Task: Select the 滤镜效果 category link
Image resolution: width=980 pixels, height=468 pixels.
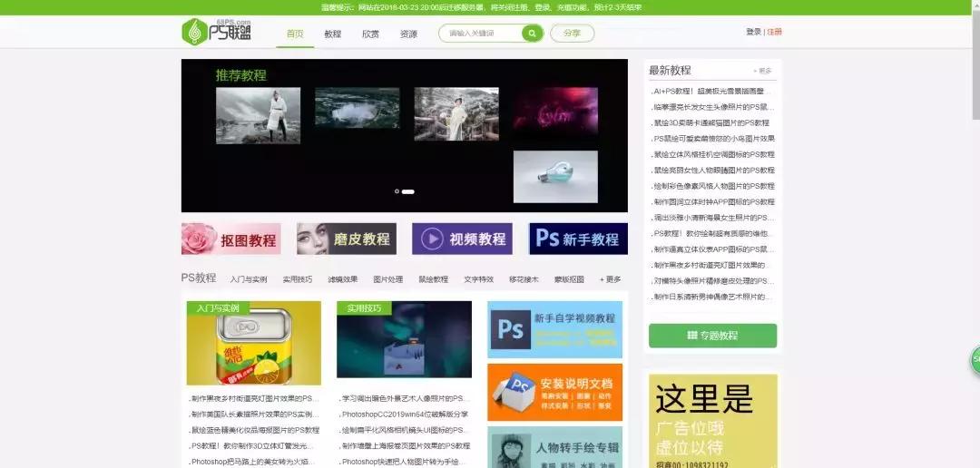Action: pos(343,279)
